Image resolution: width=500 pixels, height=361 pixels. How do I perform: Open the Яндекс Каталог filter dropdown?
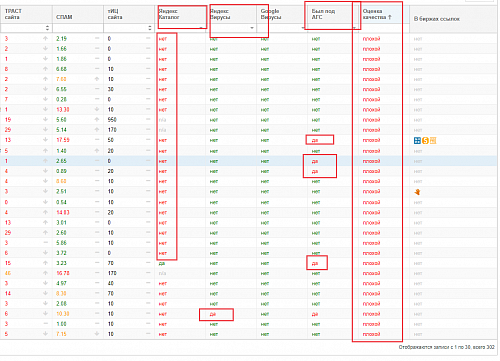(x=201, y=28)
